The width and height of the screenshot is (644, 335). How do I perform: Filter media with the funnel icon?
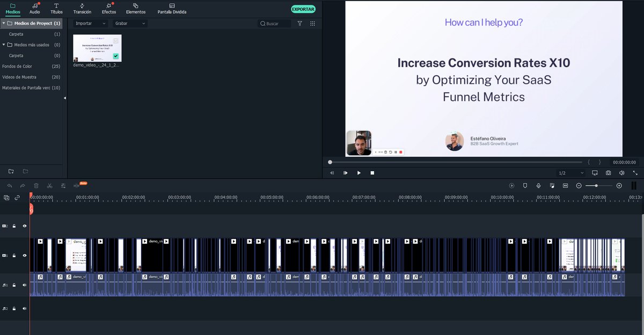coord(299,24)
